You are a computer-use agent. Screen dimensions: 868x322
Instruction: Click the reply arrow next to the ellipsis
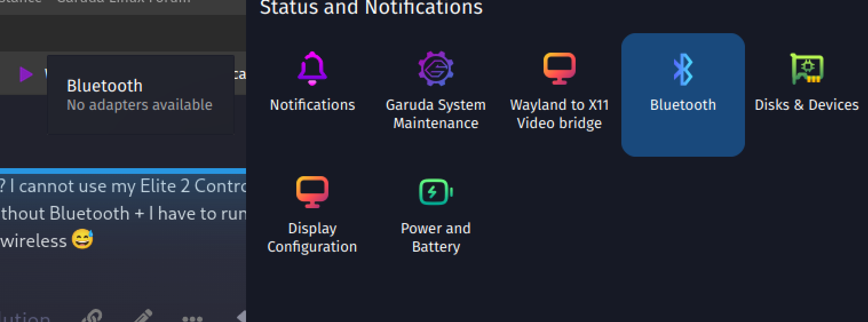click(241, 316)
